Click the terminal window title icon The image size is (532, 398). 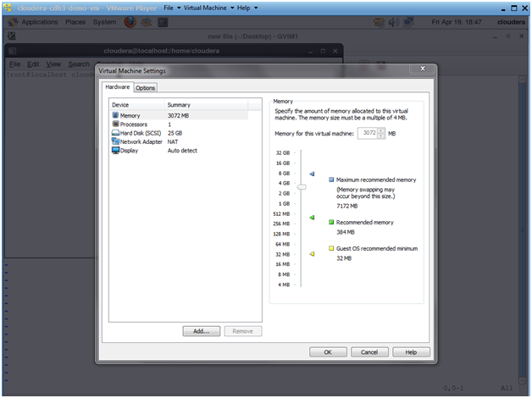12,51
